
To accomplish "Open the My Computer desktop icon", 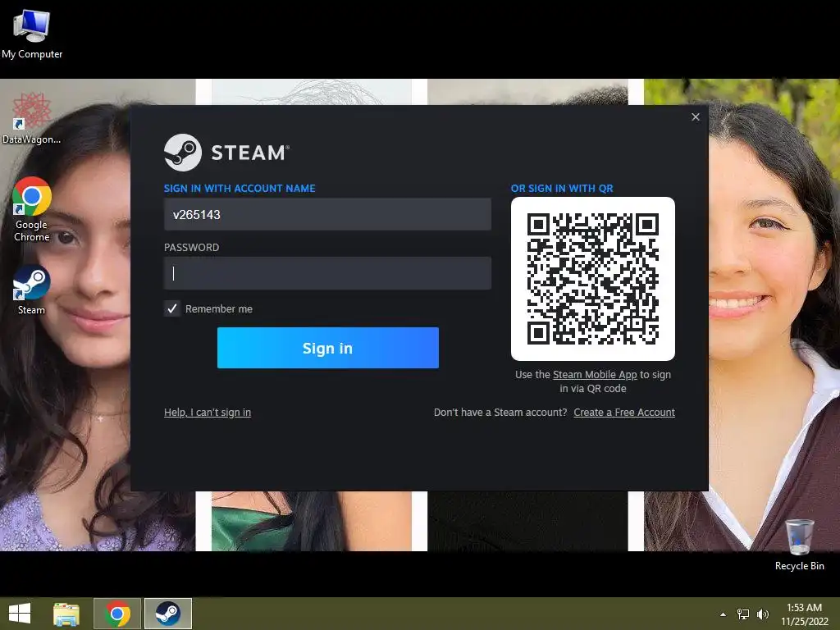I will tap(32, 33).
